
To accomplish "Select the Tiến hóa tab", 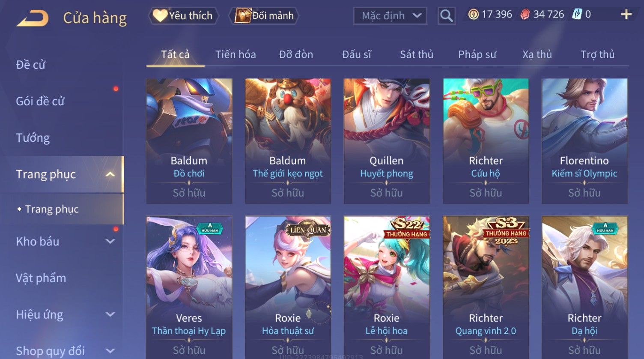I will [x=236, y=54].
